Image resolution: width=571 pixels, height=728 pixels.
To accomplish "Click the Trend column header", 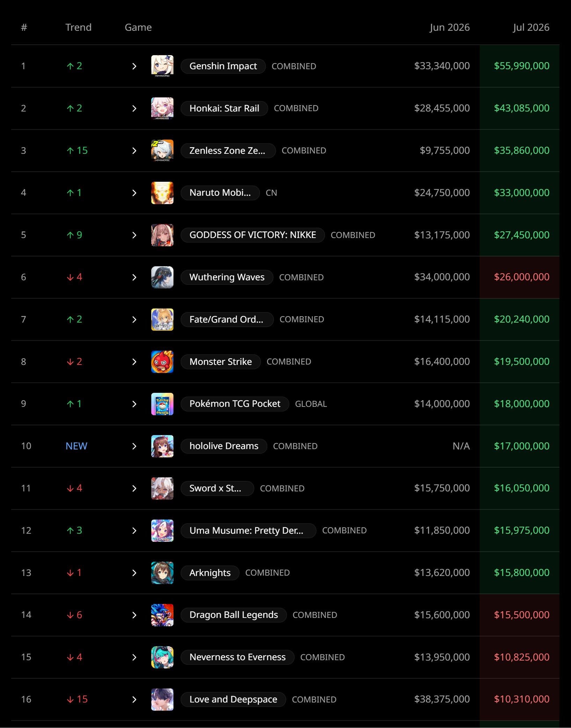I will (78, 27).
